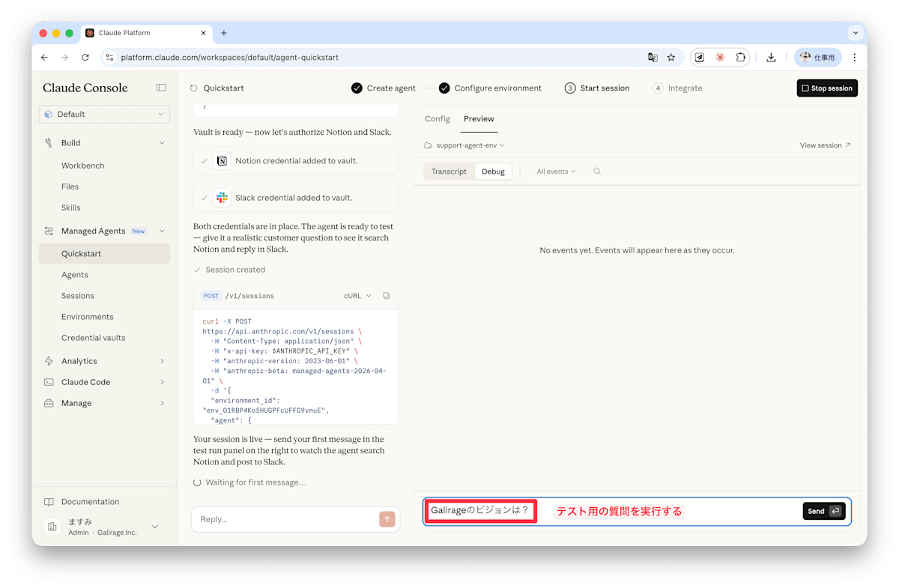Open the All events filter dropdown
899x588 pixels.
coord(556,172)
